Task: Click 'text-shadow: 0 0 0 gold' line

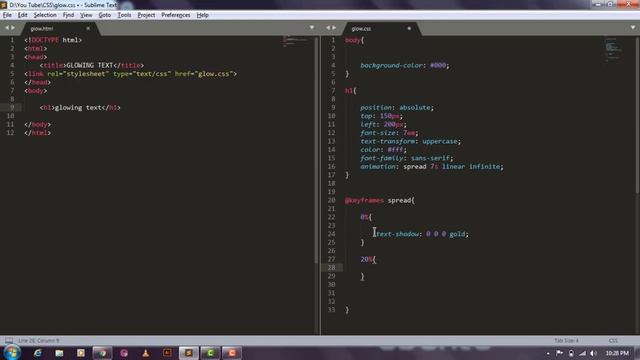Action: click(x=422, y=234)
